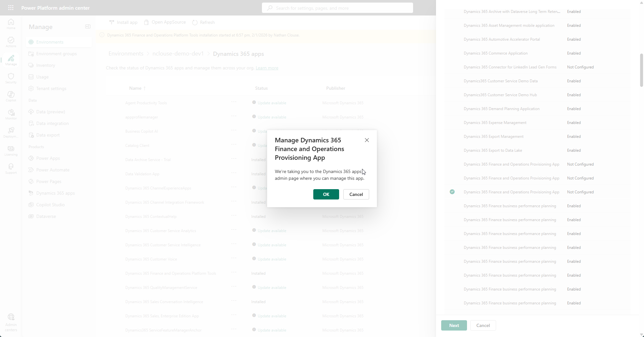
Task: Sort the list by Name column
Action: click(135, 88)
